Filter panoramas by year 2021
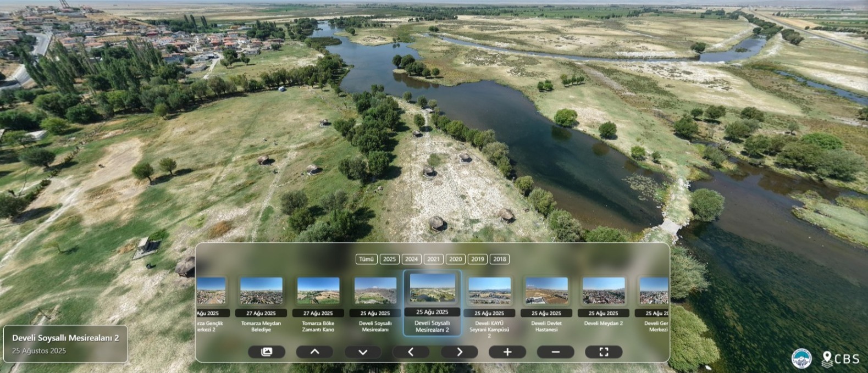 click(433, 259)
